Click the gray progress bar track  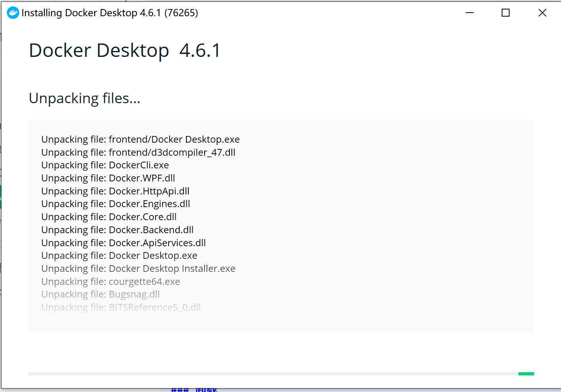coord(273,374)
